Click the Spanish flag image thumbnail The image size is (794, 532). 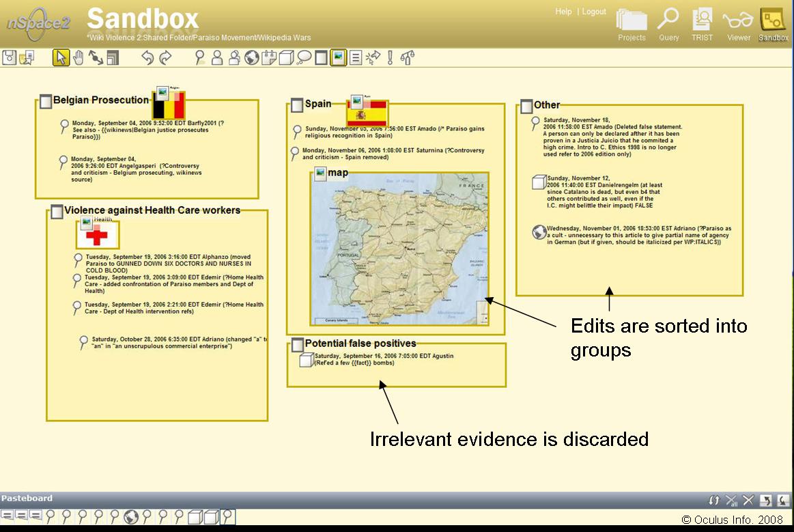pos(367,111)
